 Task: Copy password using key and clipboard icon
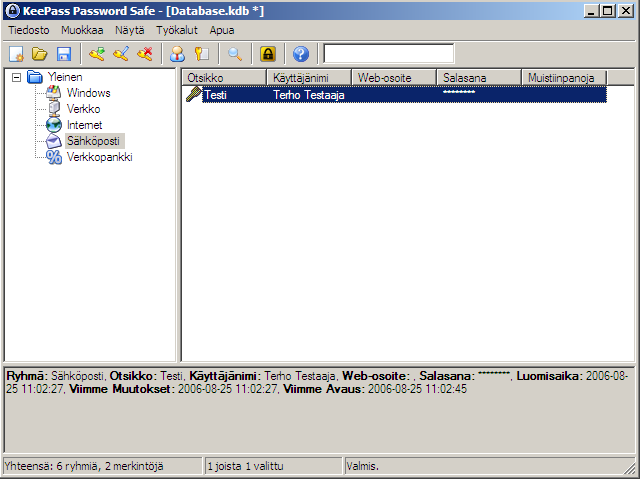pyautogui.click(x=202, y=54)
